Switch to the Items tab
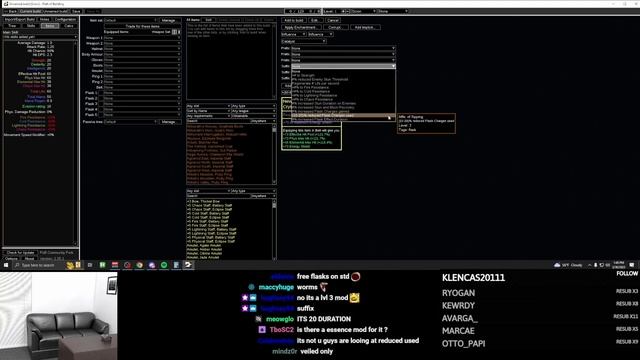The height and width of the screenshot is (360, 640). click(x=50, y=26)
